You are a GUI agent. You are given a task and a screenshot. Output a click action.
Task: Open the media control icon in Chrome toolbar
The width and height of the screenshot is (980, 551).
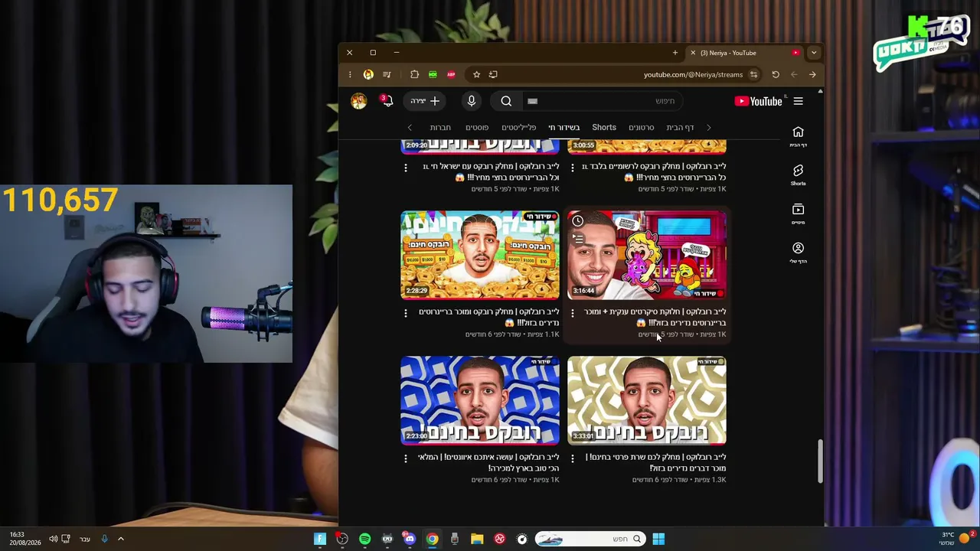tap(387, 74)
